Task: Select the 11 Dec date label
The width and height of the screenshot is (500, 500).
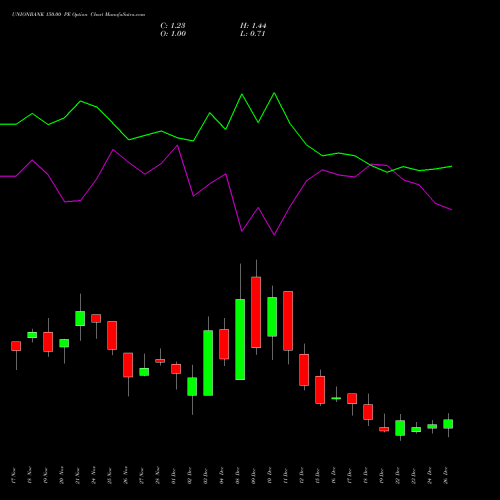Action: click(286, 475)
